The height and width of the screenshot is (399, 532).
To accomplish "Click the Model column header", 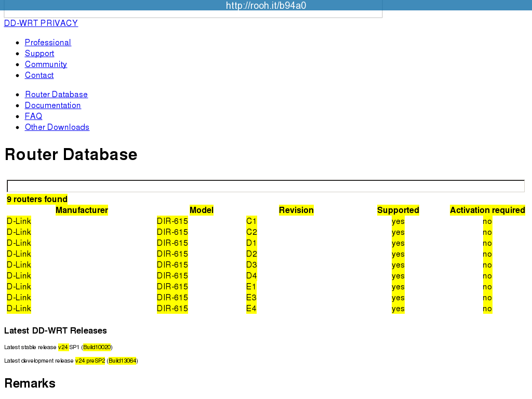I will 202,210.
